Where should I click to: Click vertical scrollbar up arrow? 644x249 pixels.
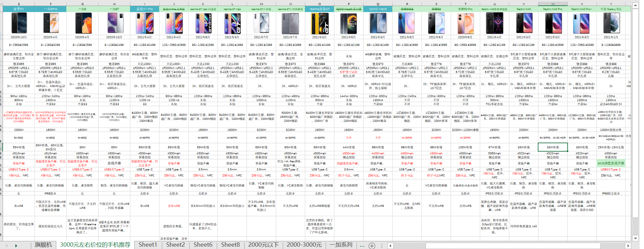click(x=635, y=6)
